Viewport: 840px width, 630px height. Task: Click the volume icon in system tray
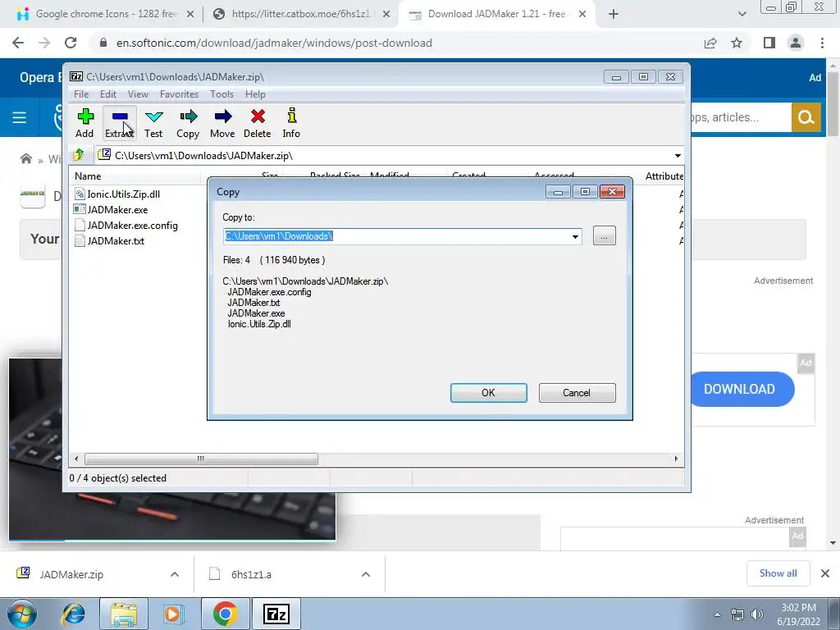[757, 614]
